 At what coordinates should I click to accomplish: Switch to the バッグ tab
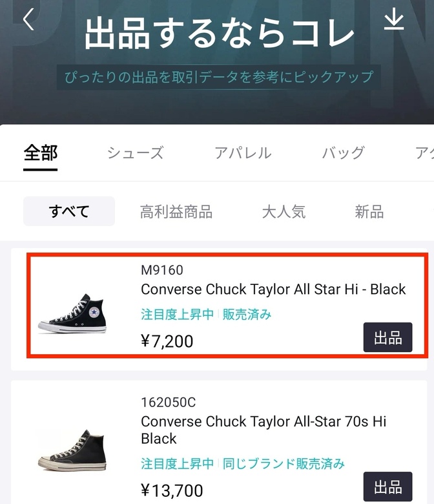[x=344, y=152]
